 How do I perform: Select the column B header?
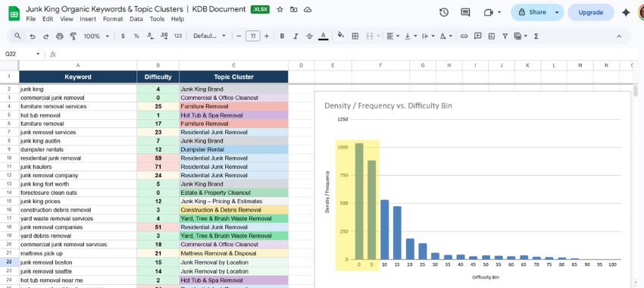[158, 65]
